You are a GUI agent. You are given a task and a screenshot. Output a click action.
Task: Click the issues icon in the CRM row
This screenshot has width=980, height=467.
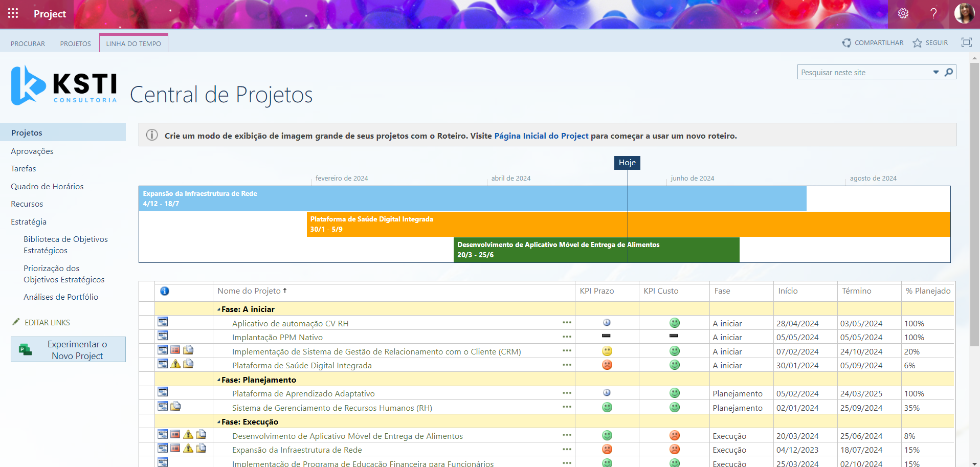[x=175, y=350]
